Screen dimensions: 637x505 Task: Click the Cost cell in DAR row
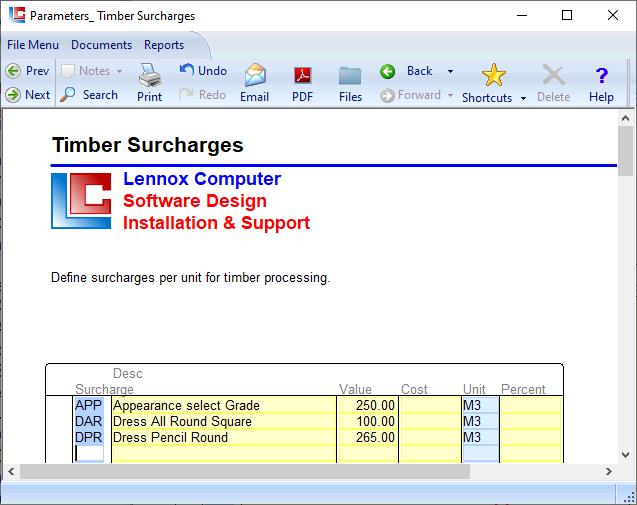[430, 421]
